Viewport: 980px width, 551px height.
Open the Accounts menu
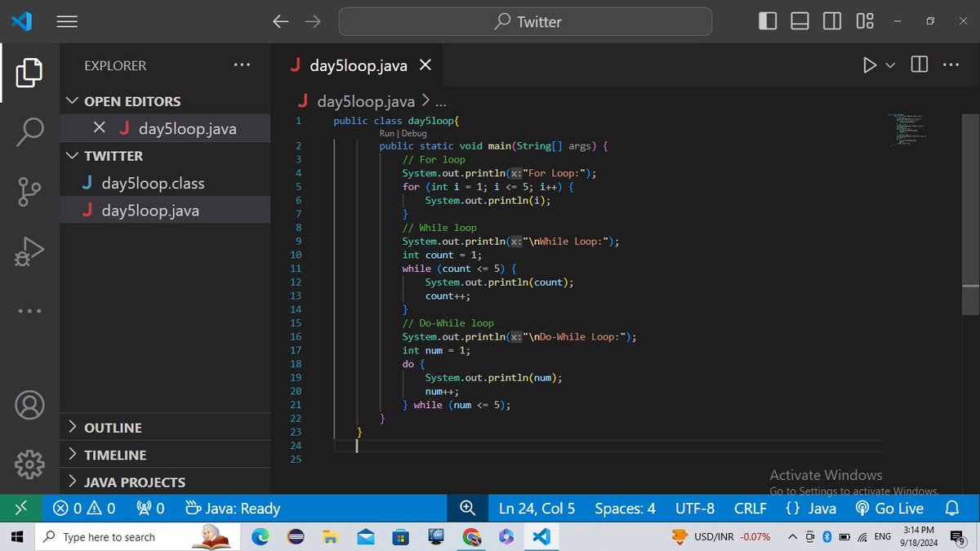(29, 405)
